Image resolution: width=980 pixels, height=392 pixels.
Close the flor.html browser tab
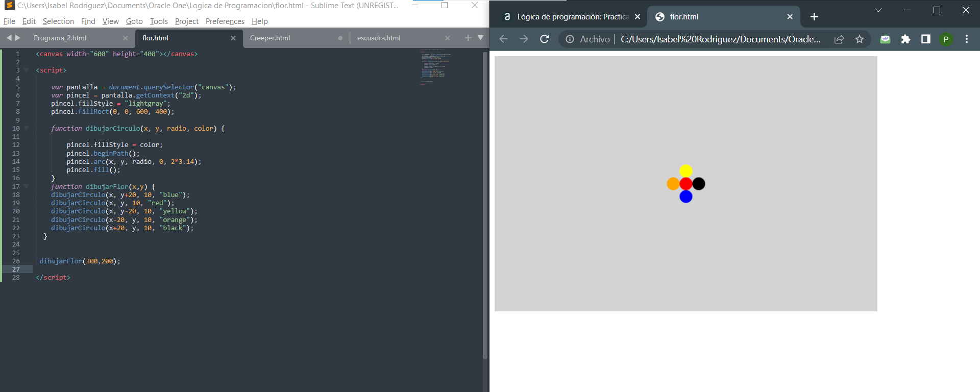pyautogui.click(x=790, y=17)
